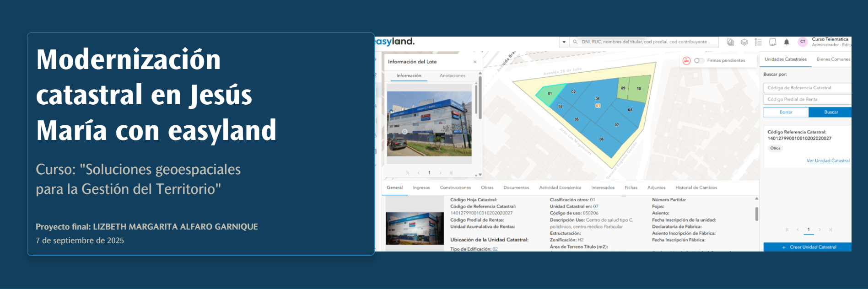This screenshot has height=289, width=868.
Task: Open the Historial de Cambios tab
Action: [696, 187]
